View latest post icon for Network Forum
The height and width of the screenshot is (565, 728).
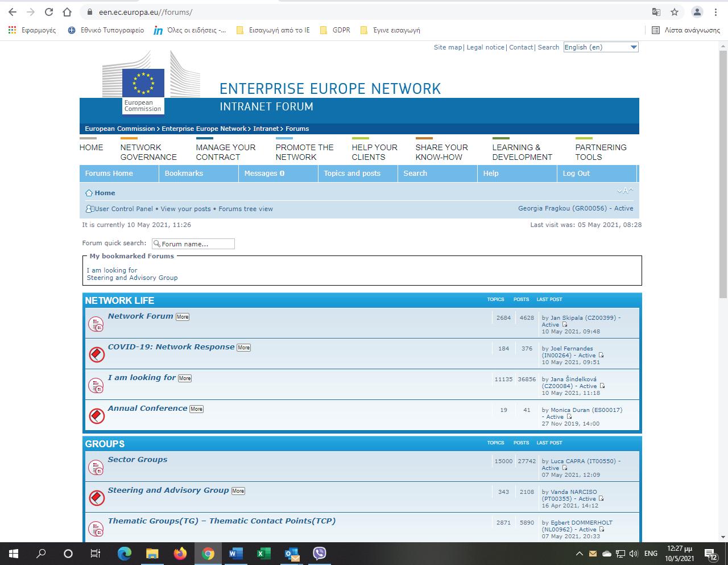565,325
